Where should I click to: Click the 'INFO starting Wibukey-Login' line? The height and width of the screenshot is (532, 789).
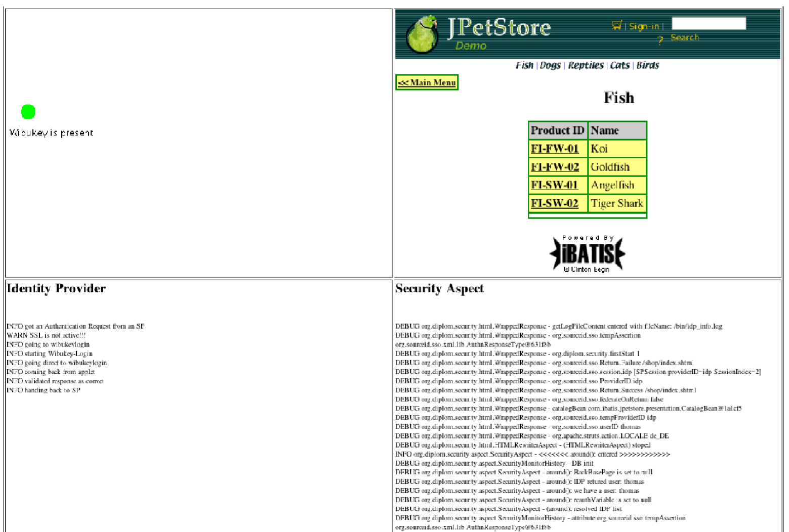coord(50,353)
